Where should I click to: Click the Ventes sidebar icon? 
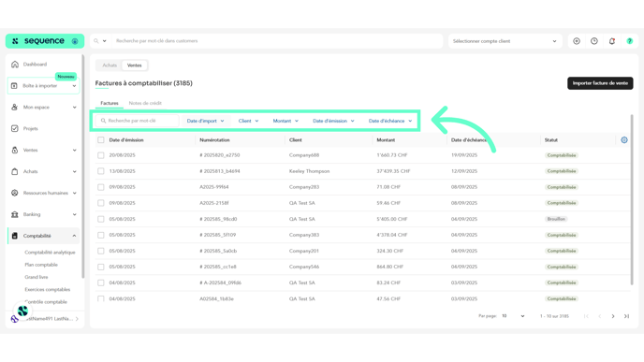point(15,150)
